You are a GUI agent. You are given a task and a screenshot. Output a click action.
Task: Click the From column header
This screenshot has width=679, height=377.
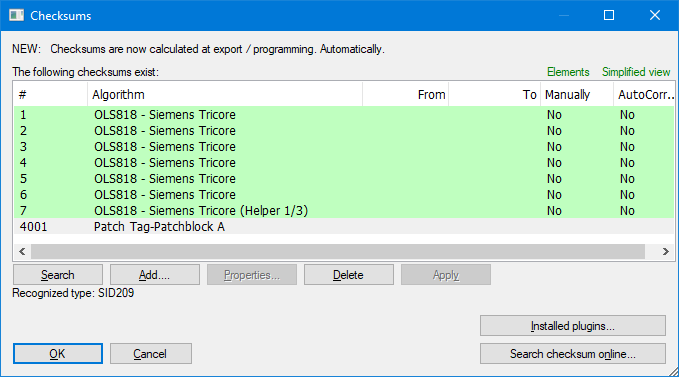(x=405, y=94)
